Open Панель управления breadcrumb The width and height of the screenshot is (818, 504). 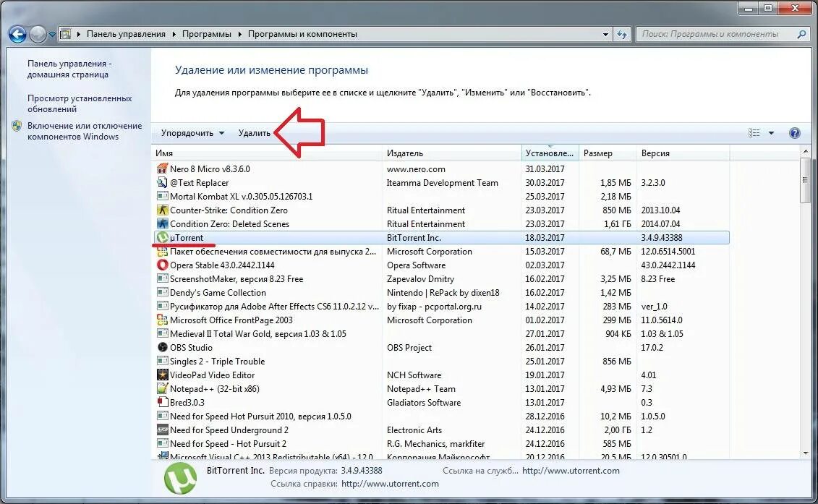click(126, 34)
